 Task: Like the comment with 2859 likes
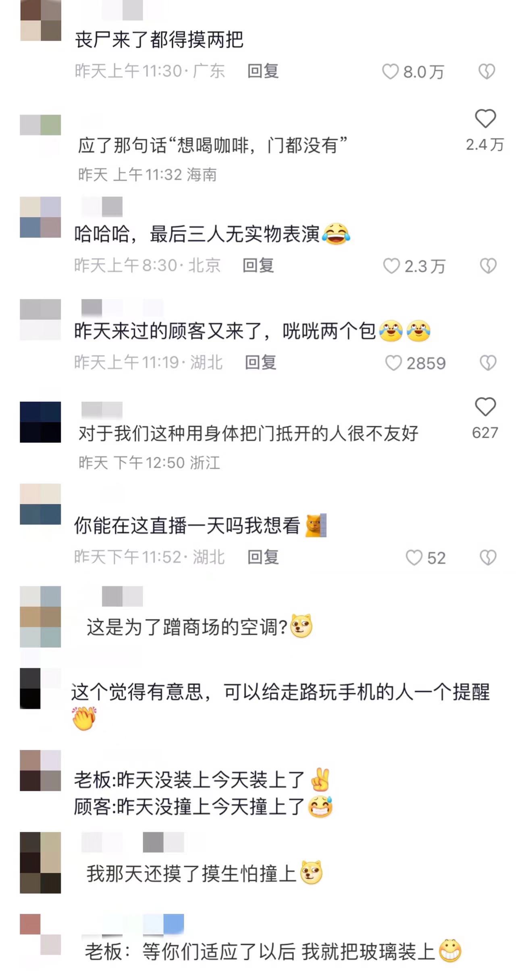coord(393,363)
